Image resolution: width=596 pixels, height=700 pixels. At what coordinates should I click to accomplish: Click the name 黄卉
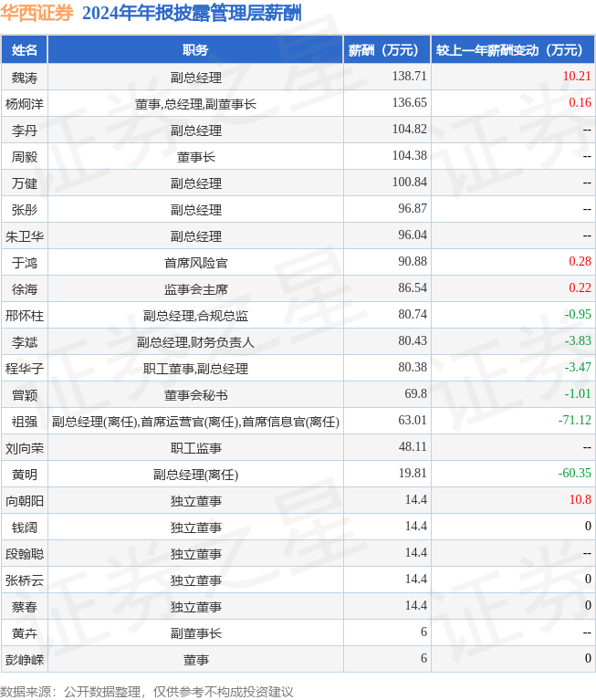pyautogui.click(x=25, y=633)
